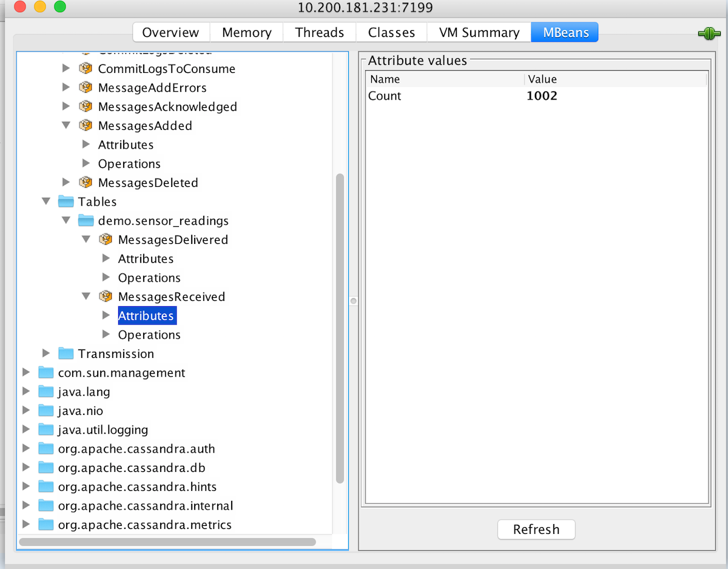Click the MessagesAcknowledged MBean icon

[x=86, y=106]
